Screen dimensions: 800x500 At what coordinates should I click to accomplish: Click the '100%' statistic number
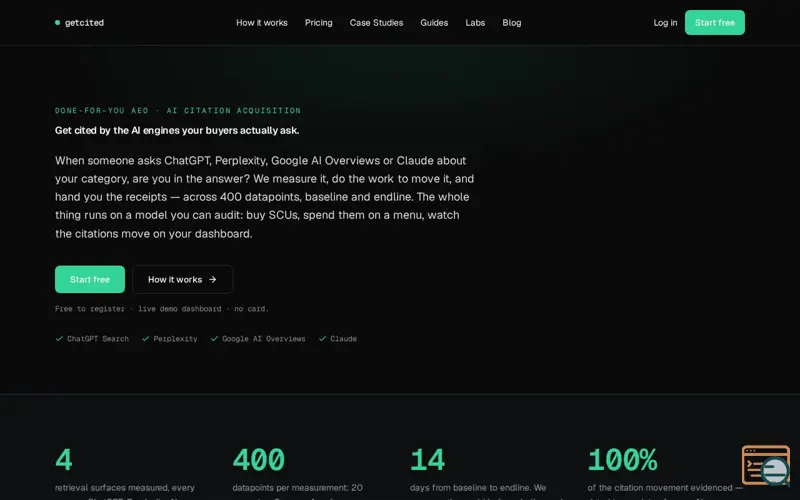tap(622, 460)
